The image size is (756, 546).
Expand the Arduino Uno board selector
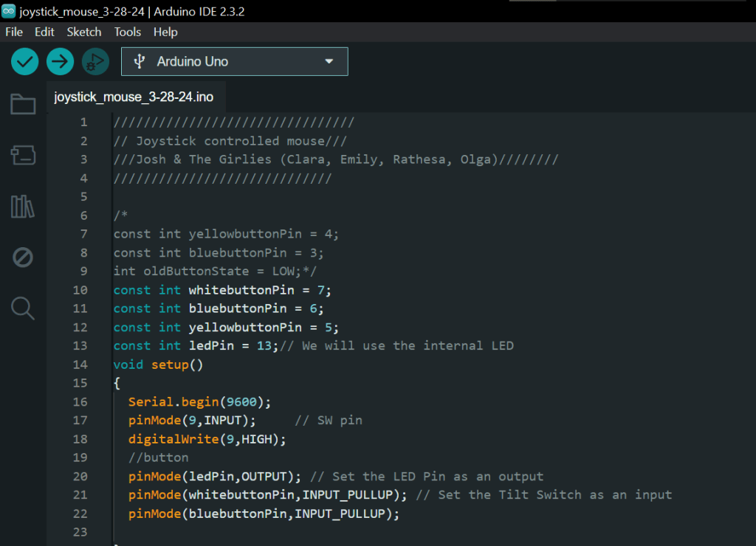pos(233,62)
